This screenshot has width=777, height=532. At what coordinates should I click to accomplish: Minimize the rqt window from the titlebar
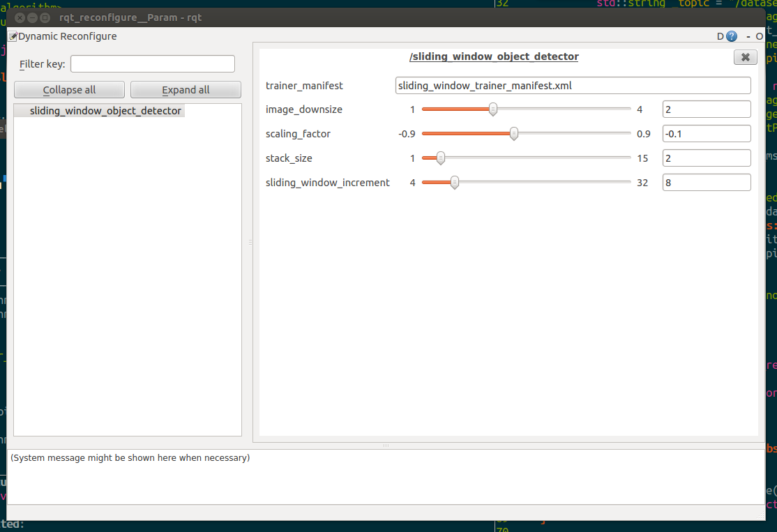click(32, 17)
